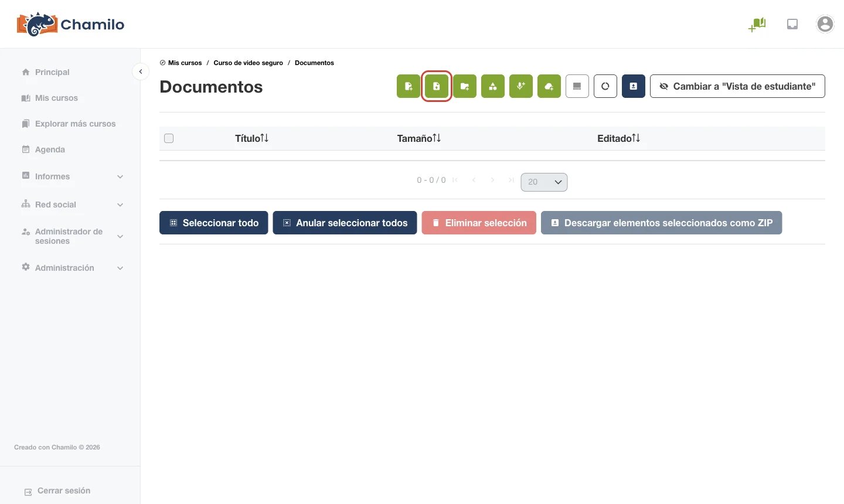The height and width of the screenshot is (504, 844).
Task: Click the dark blue download icon
Action: pos(634,86)
